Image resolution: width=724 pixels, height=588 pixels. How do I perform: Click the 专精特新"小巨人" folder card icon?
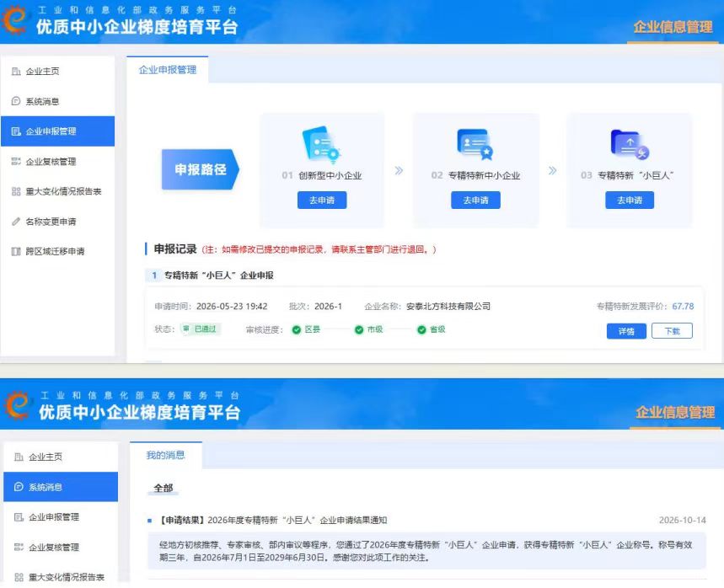pos(630,144)
